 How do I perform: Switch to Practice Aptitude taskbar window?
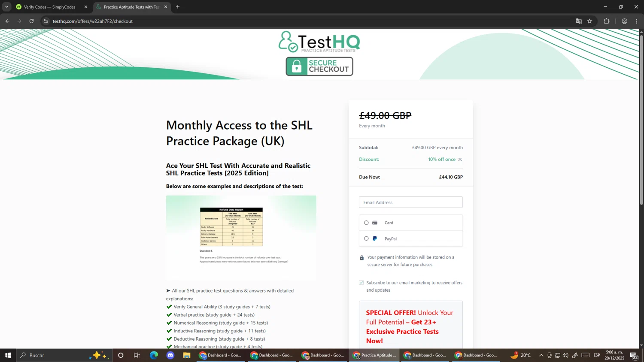375,355
